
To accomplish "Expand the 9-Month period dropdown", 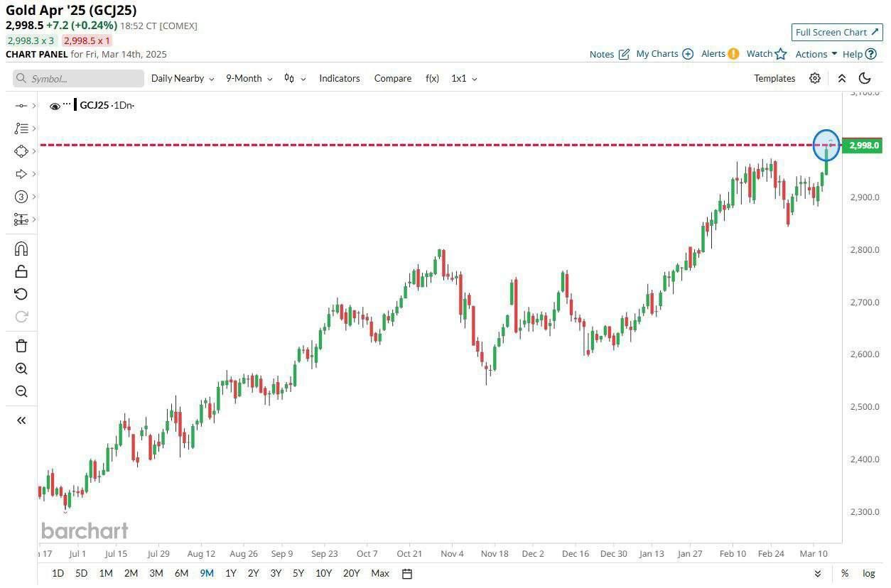I will [x=249, y=78].
